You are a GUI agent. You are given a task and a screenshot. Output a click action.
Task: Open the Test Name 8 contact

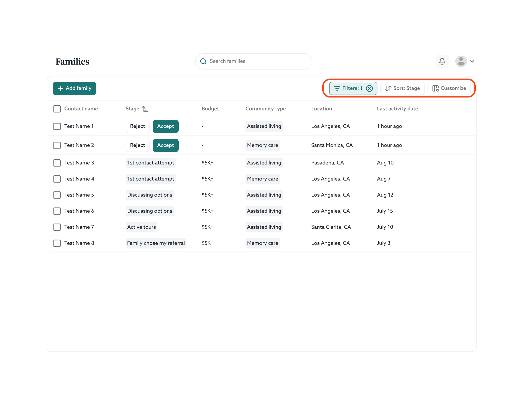coord(79,243)
